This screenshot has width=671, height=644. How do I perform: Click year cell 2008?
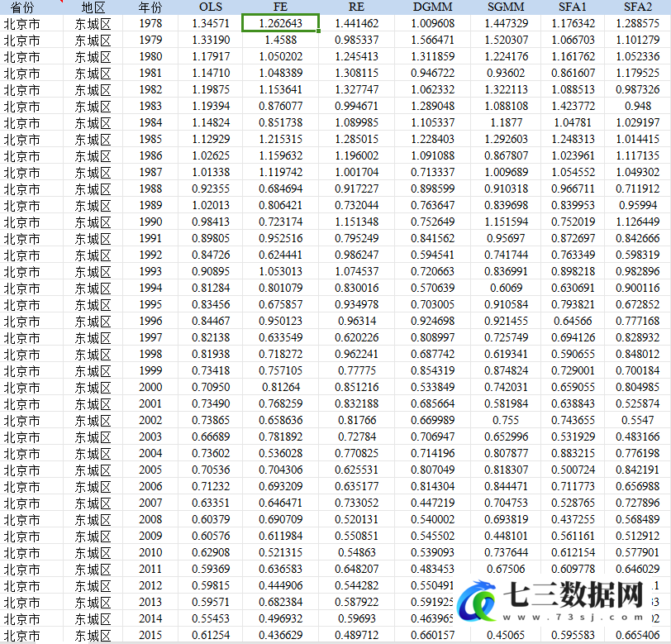click(x=150, y=520)
